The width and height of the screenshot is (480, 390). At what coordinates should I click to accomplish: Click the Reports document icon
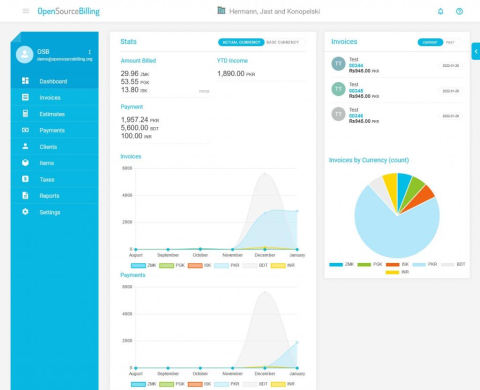click(25, 195)
